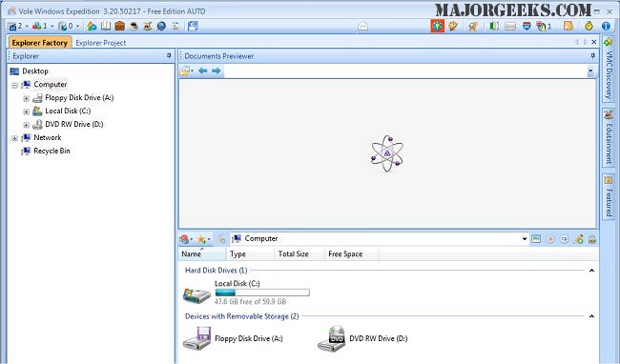Click the back arrow in Documents Previewer

coord(203,71)
